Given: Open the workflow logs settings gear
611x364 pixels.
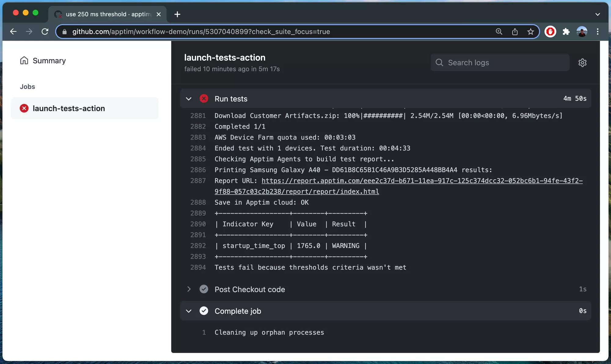Looking at the screenshot, I should pyautogui.click(x=583, y=63).
